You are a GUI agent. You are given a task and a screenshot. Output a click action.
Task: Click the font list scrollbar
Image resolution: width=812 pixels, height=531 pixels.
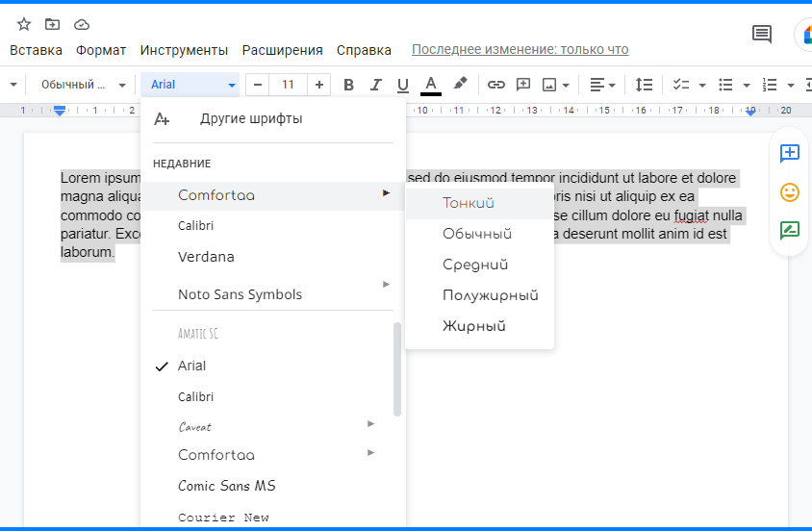click(397, 369)
